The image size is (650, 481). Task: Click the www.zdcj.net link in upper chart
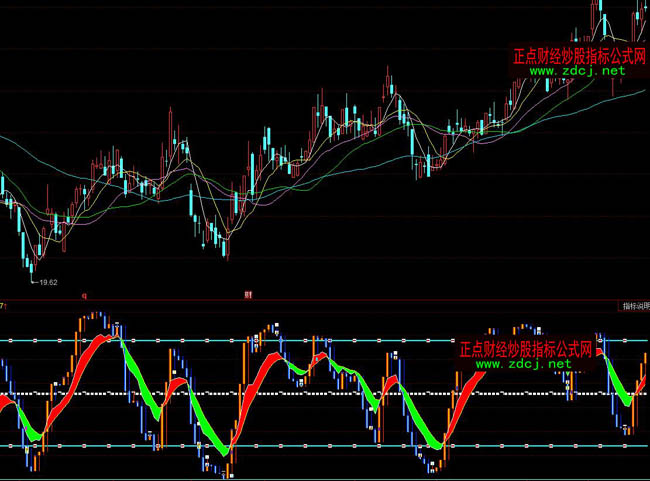(576, 72)
